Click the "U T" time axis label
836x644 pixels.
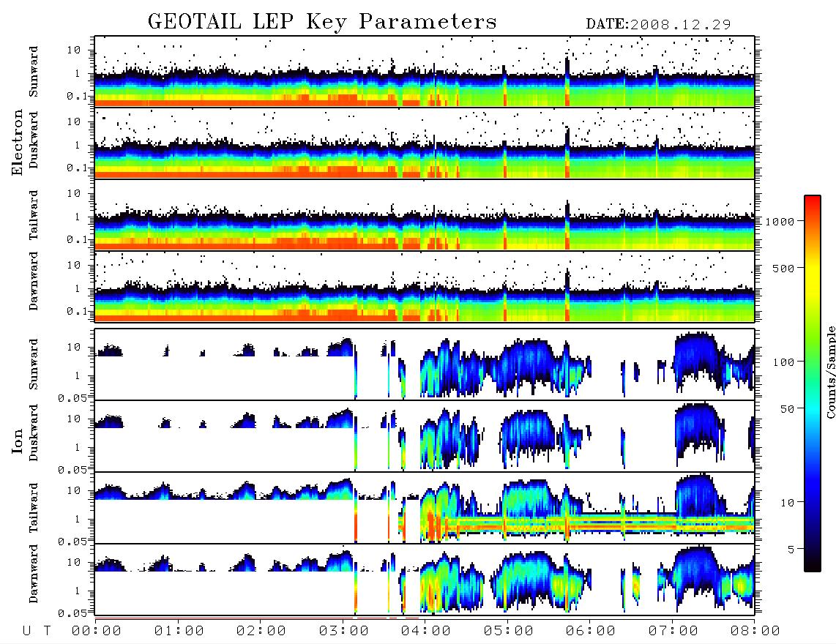point(37,631)
